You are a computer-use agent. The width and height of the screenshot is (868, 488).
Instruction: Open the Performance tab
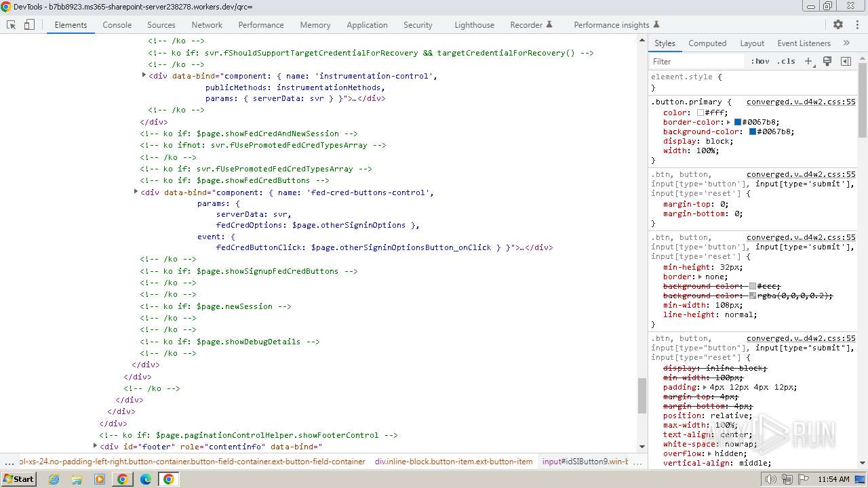click(x=261, y=24)
